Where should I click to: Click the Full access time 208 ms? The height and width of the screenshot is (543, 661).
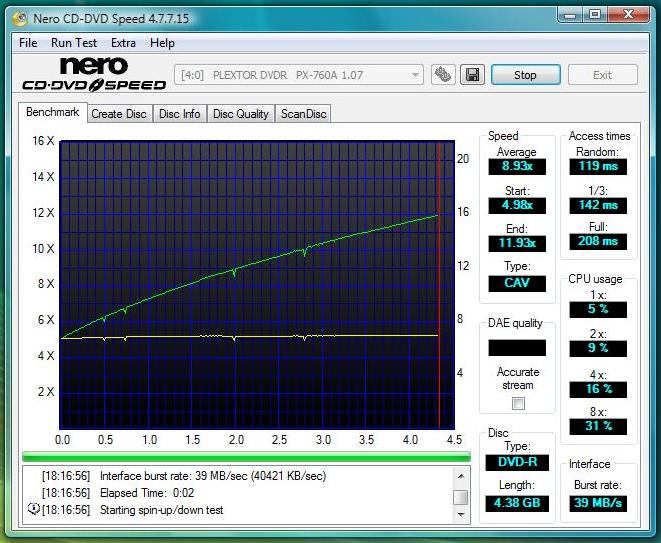point(598,242)
